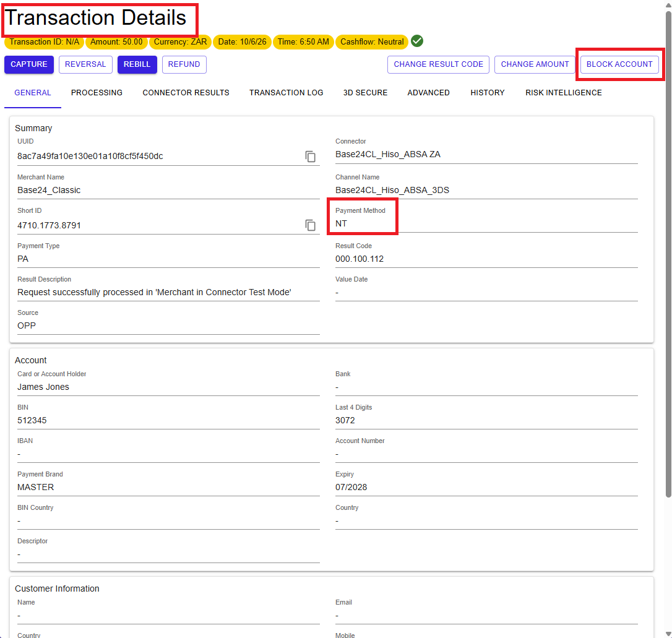Click the Cashflow: Neutral chip
Image resolution: width=672 pixels, height=638 pixels.
coord(372,42)
